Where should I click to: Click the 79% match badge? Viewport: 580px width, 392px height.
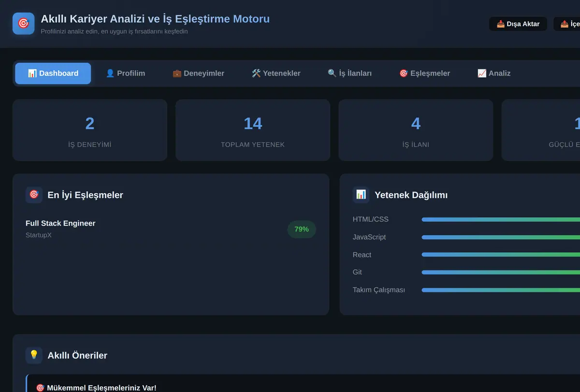pos(302,229)
